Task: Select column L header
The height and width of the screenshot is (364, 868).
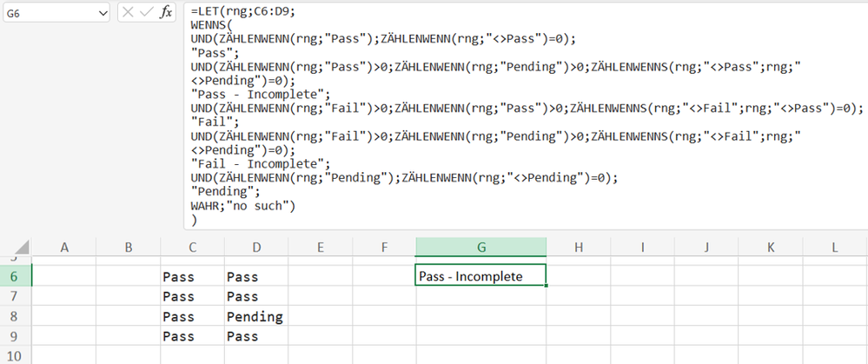Action: (x=835, y=248)
